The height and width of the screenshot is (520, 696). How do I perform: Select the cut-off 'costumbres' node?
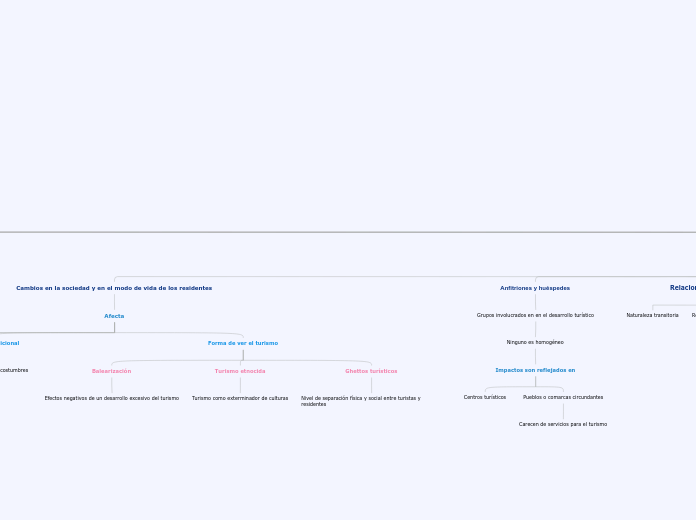tap(14, 370)
